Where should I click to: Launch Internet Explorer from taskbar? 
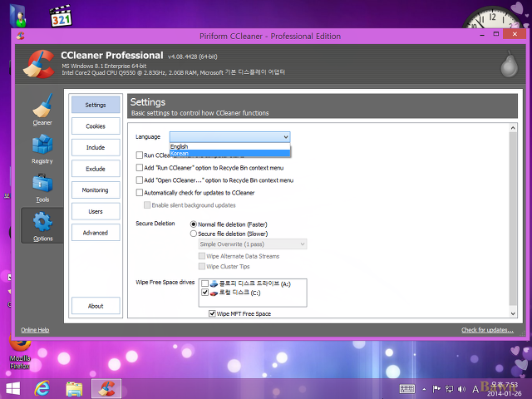42,389
